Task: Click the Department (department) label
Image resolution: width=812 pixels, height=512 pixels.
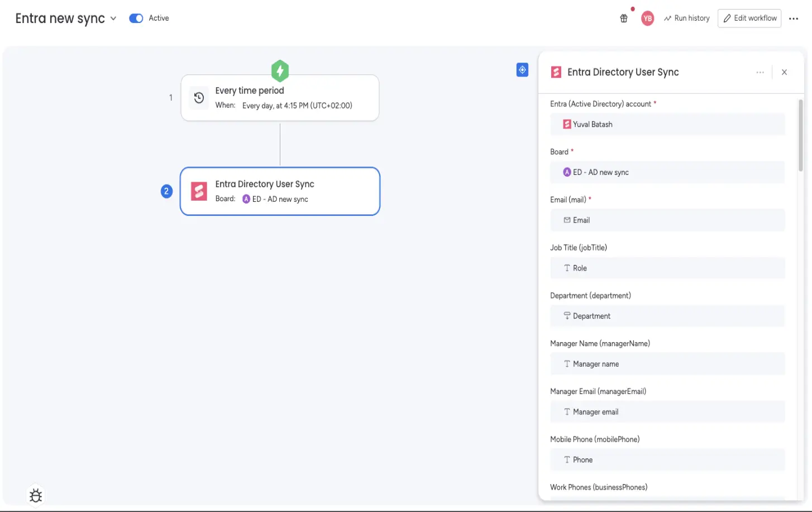Action: click(x=590, y=296)
